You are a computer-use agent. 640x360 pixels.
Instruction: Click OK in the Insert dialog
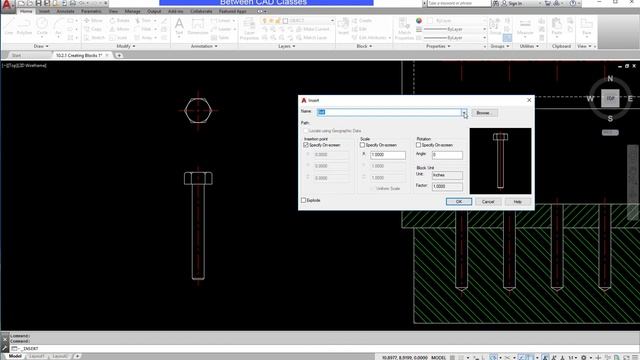(x=459, y=202)
